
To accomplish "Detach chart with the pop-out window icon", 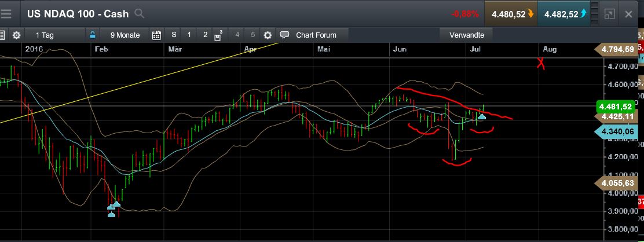I will (x=609, y=14).
